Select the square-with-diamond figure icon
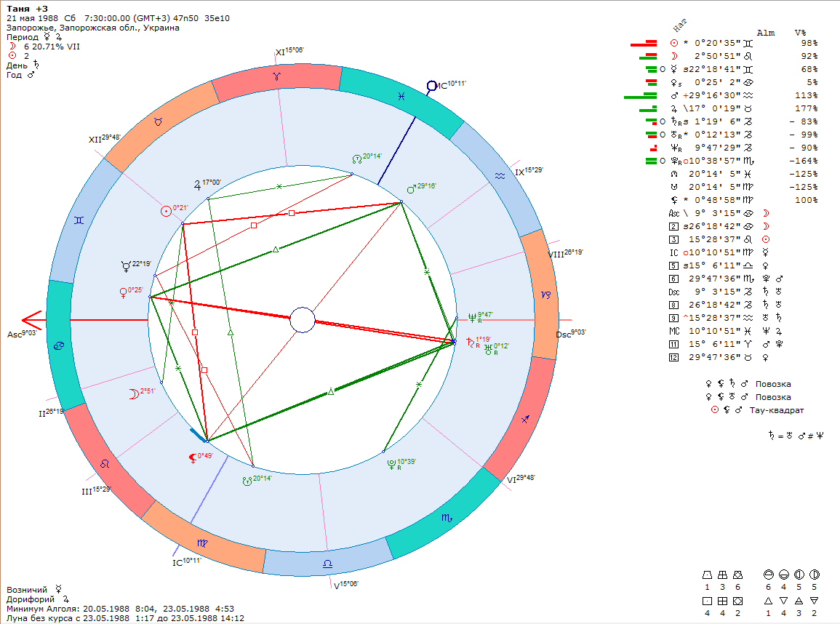The image size is (840, 624). tap(737, 601)
